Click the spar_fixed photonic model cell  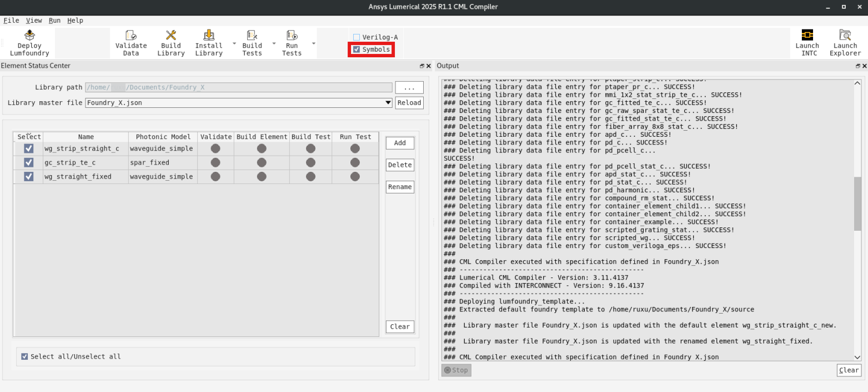[x=163, y=162]
